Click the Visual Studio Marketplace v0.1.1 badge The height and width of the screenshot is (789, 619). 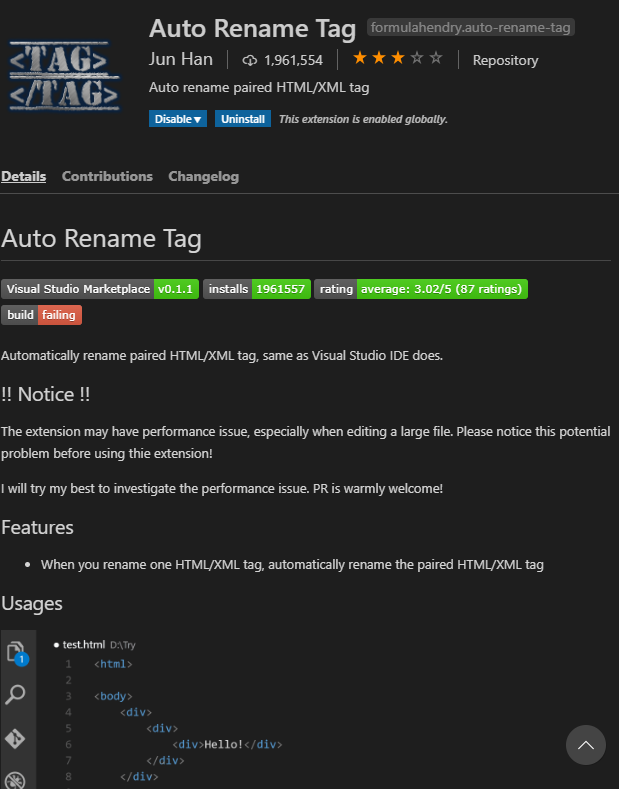point(100,289)
